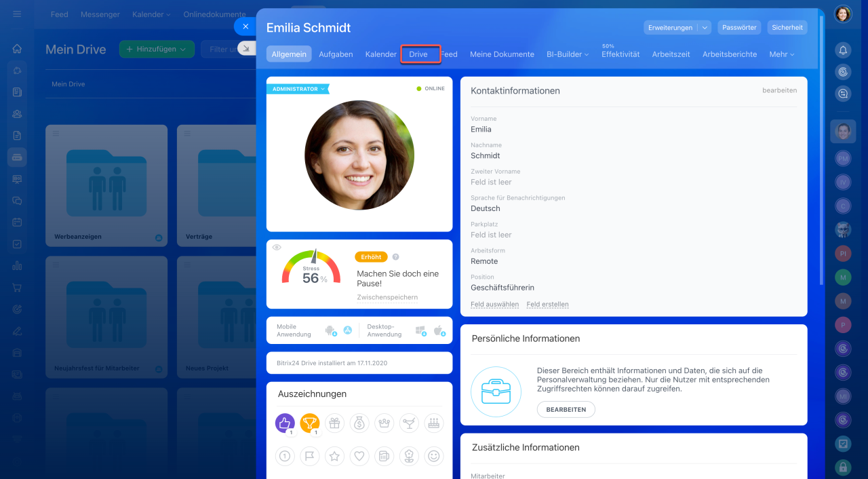The height and width of the screenshot is (479, 868).
Task: Click the Zwischenspeichern link
Action: [x=387, y=297]
